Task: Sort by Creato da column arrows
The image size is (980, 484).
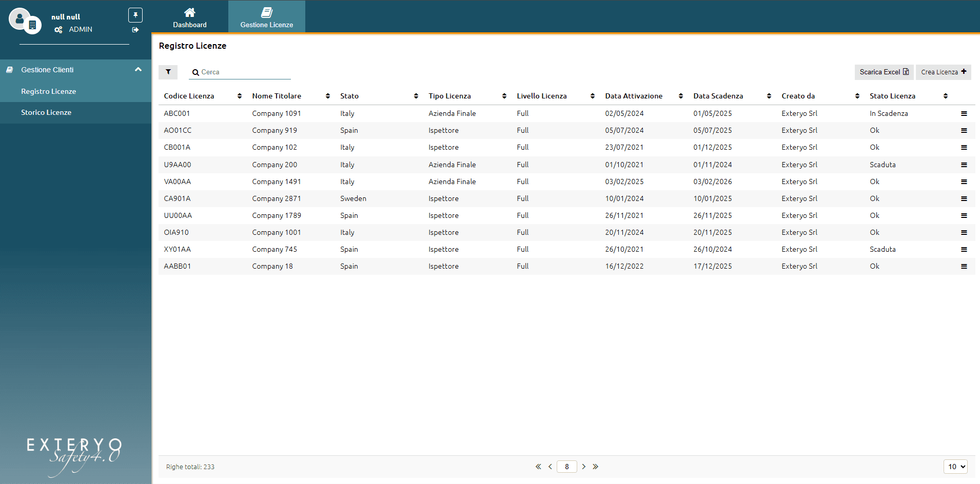Action: click(857, 96)
